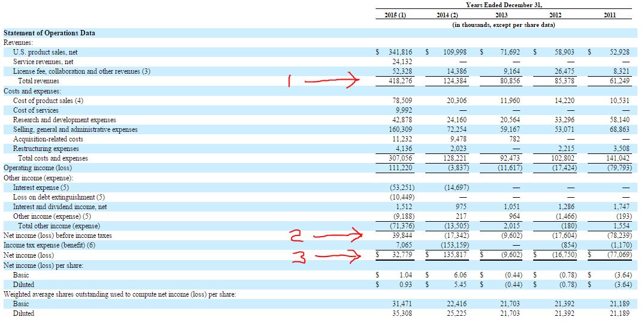Screen dimensions: 644x326
Task: Click the 'Years Ended December 31,' heading
Action: pos(503,5)
